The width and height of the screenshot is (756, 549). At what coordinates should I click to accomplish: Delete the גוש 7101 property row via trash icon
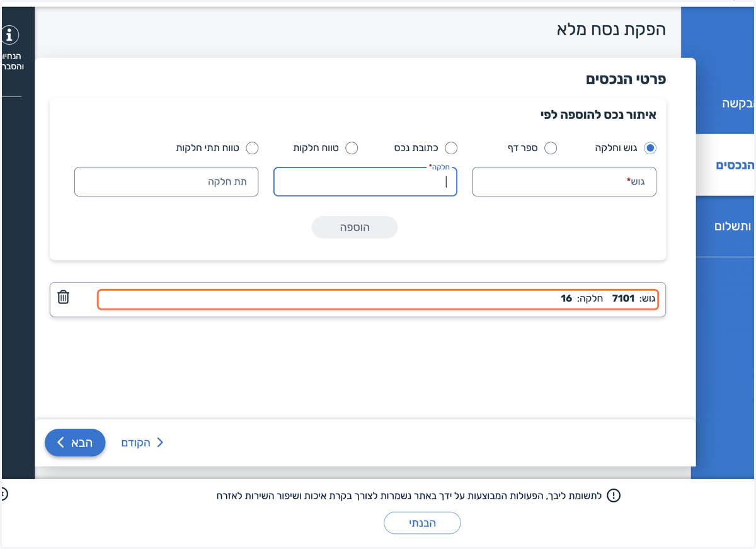click(x=63, y=297)
